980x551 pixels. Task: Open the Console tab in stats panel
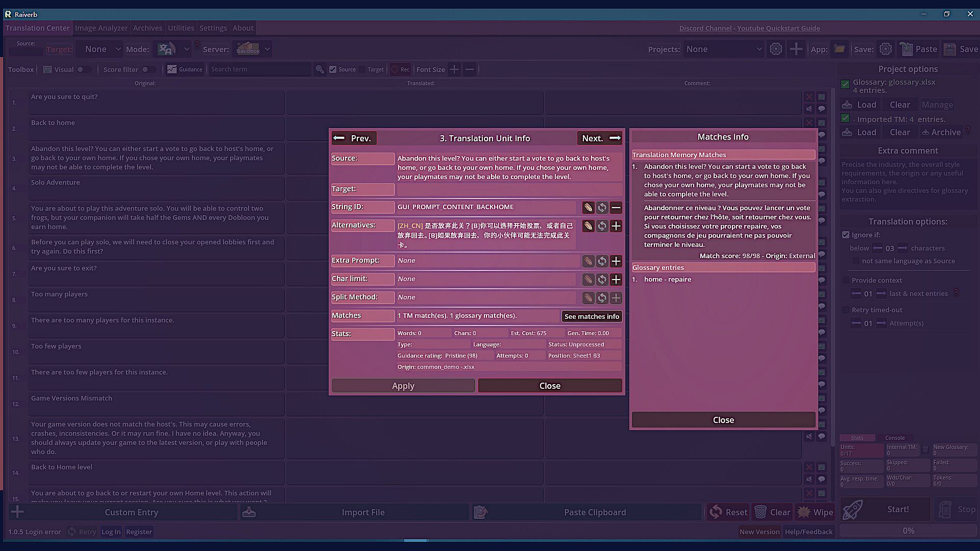[x=894, y=438]
